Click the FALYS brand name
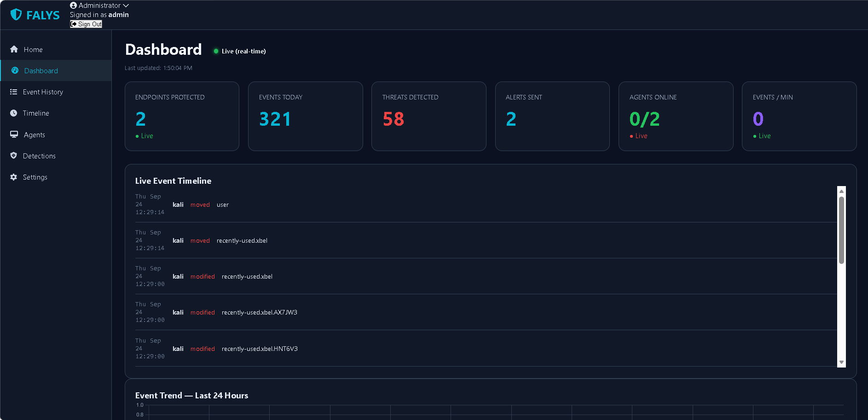This screenshot has height=420, width=868. [x=43, y=15]
